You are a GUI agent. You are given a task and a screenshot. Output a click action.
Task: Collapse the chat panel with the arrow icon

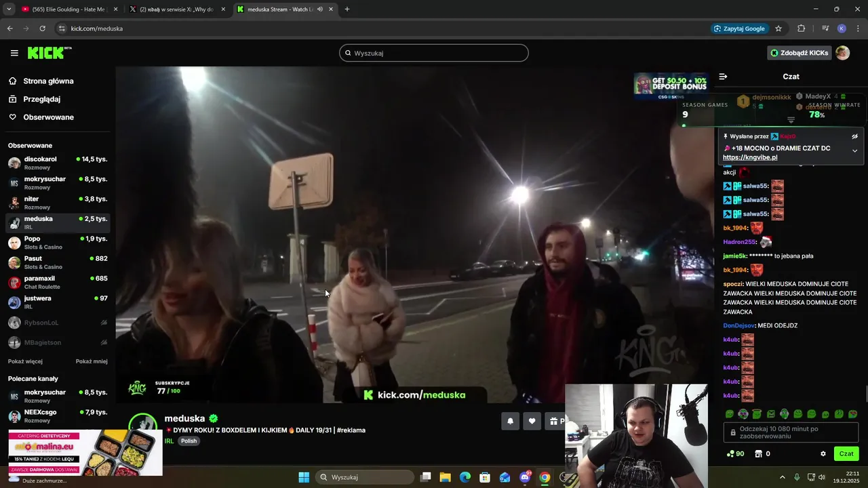723,77
